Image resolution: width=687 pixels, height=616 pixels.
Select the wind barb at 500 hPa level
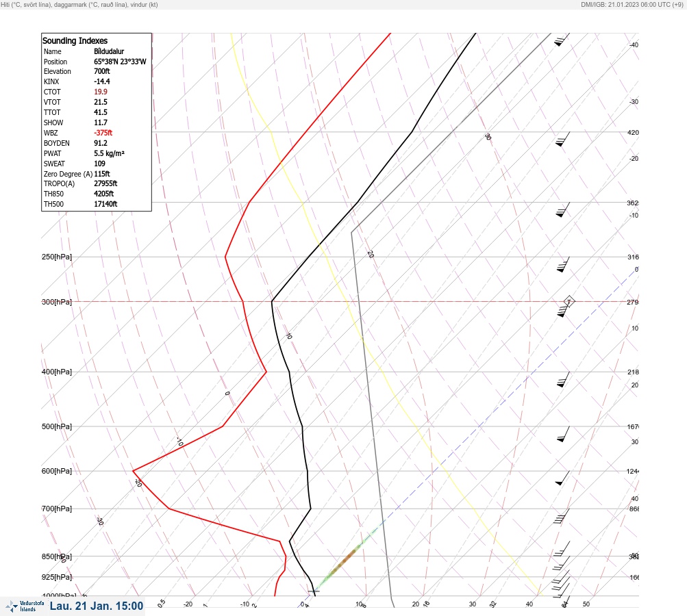point(564,434)
